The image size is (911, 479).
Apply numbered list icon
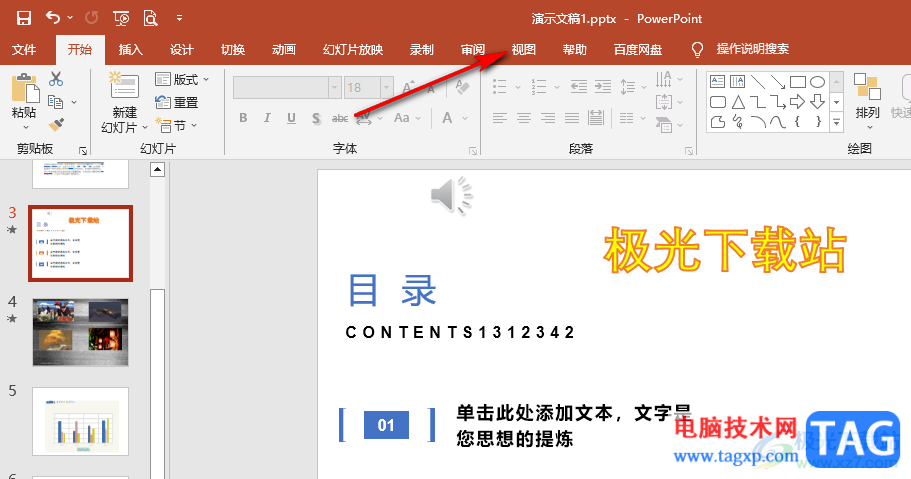pyautogui.click(x=539, y=87)
